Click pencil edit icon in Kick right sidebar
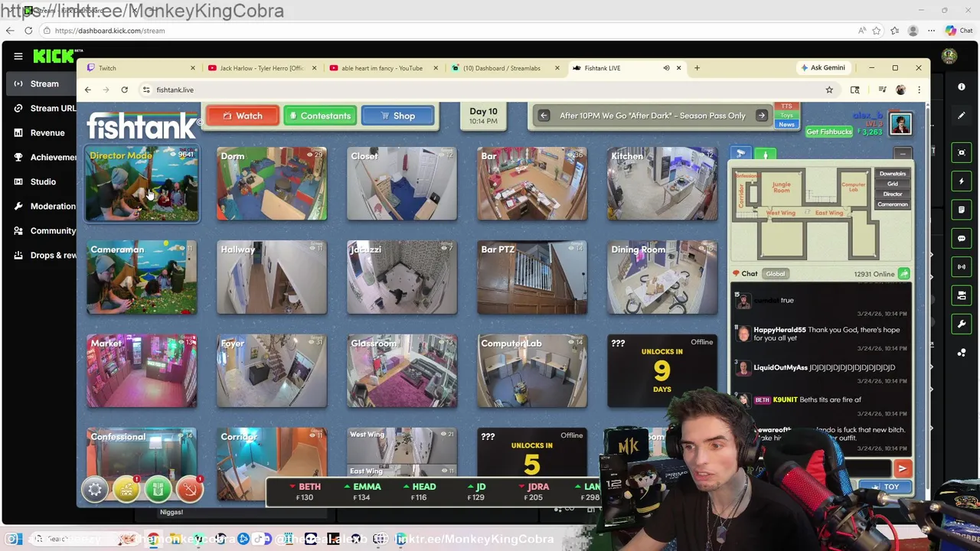Image resolution: width=980 pixels, height=551 pixels. [x=962, y=116]
